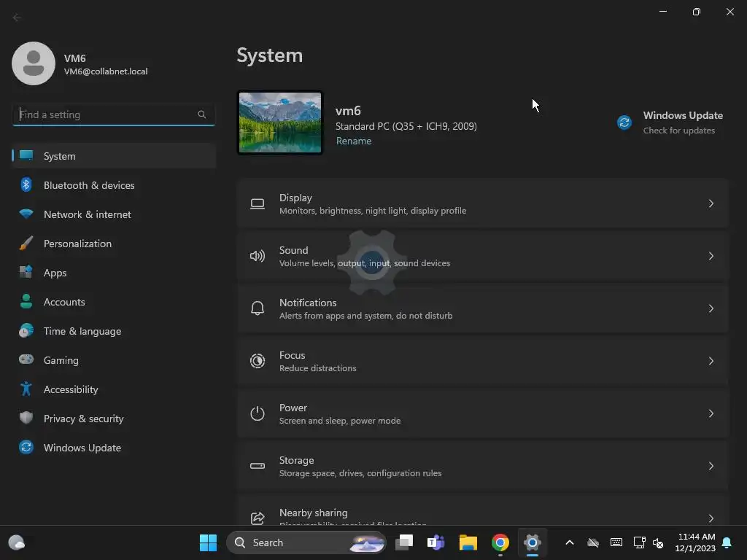Click the VM6@collabnet.local account email
The height and width of the screenshot is (560, 747).
[x=106, y=71]
